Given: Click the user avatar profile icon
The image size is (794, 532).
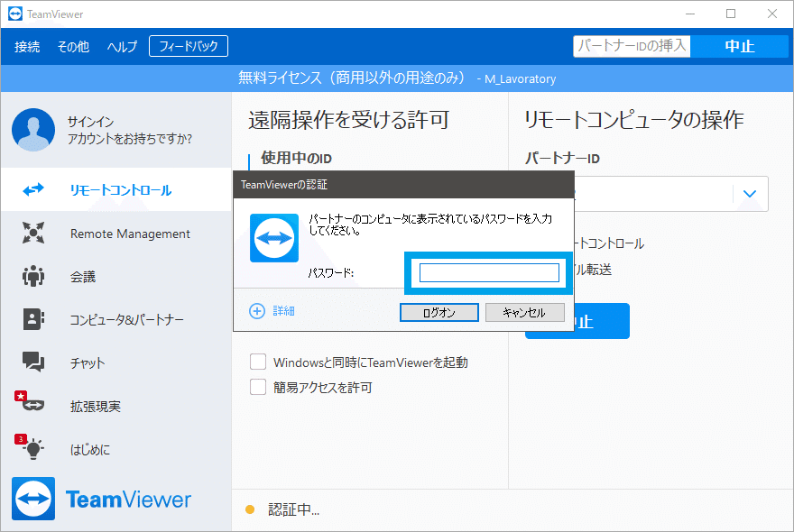Looking at the screenshot, I should coord(33,130).
